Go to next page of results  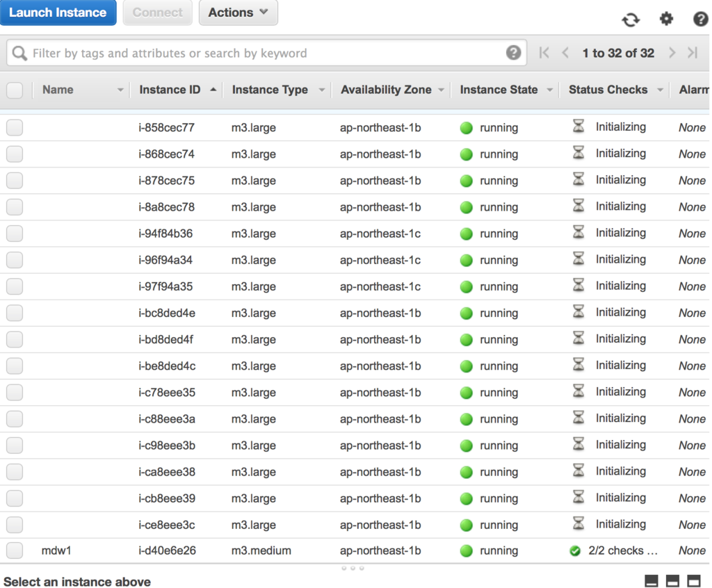tap(672, 53)
